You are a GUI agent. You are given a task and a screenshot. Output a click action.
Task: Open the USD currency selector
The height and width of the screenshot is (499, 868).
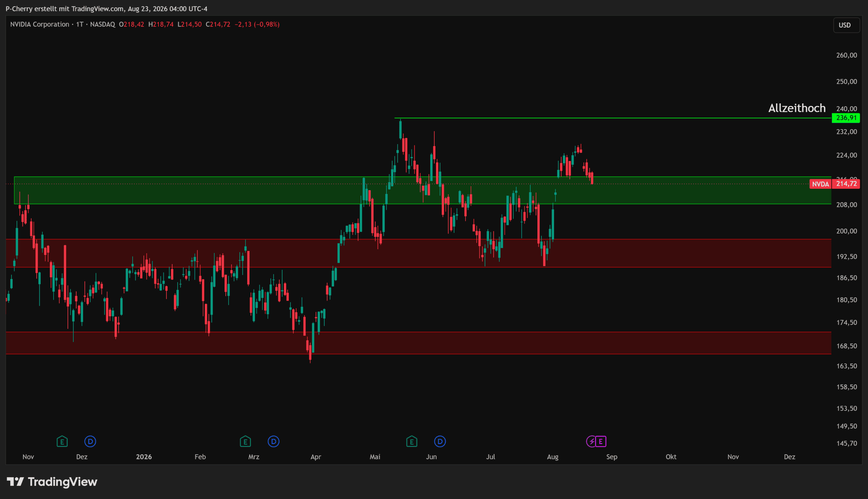pos(846,25)
